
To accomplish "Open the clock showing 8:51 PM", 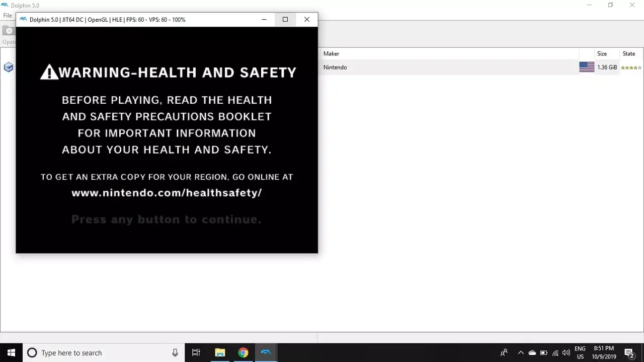I will (x=604, y=352).
